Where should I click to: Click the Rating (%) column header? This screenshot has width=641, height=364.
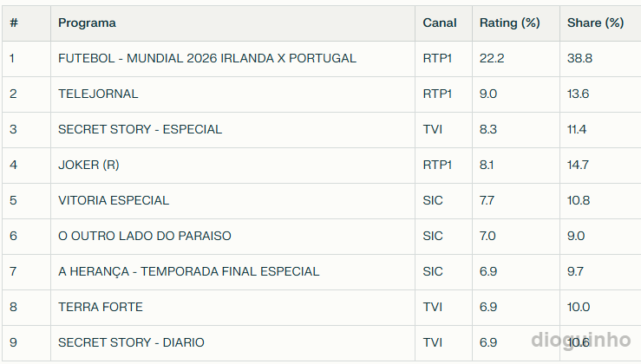click(x=509, y=23)
